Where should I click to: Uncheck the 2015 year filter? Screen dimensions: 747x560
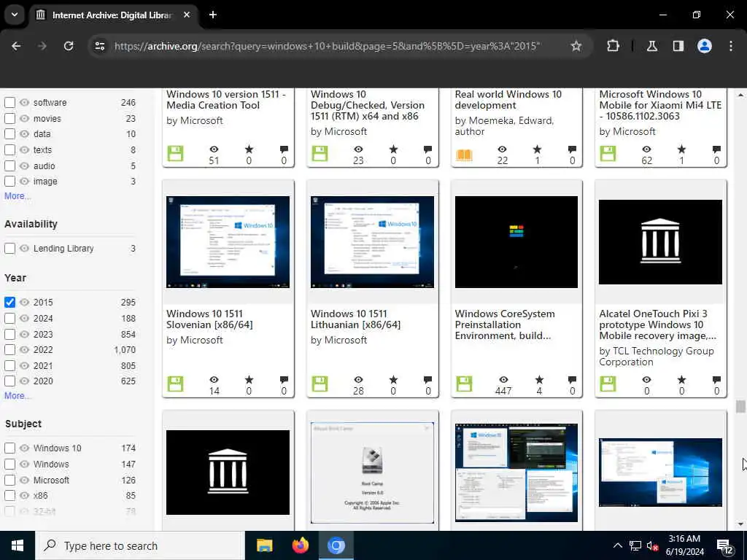point(9,303)
